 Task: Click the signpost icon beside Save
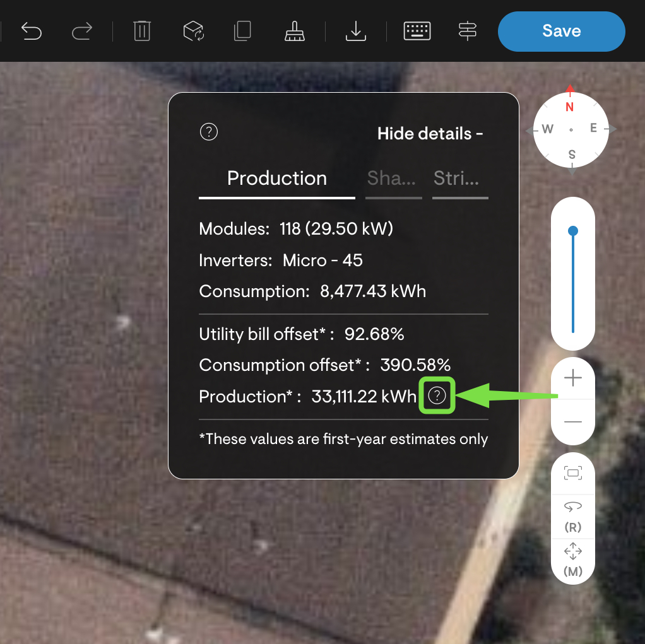[468, 31]
